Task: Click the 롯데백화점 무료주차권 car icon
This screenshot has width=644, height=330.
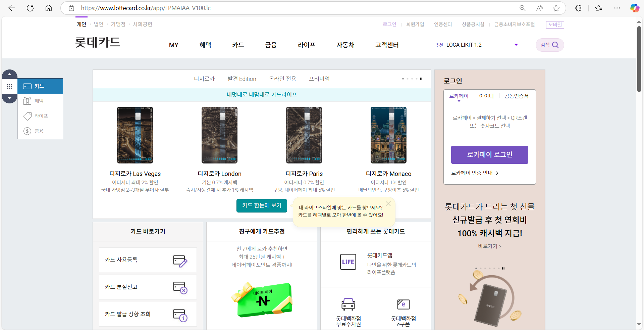Action: (x=348, y=304)
